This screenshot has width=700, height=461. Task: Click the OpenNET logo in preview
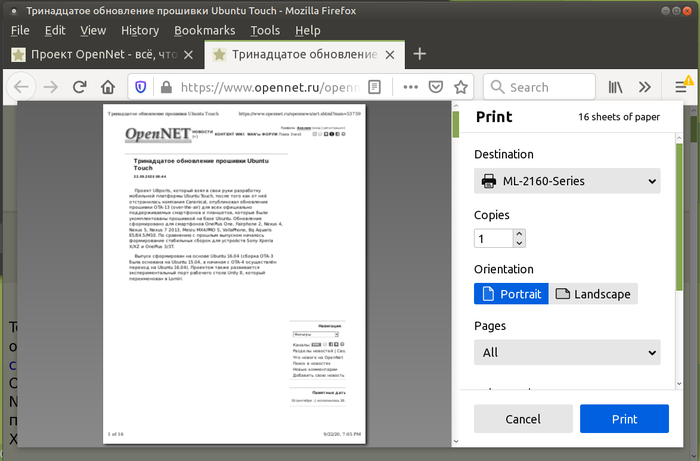158,135
